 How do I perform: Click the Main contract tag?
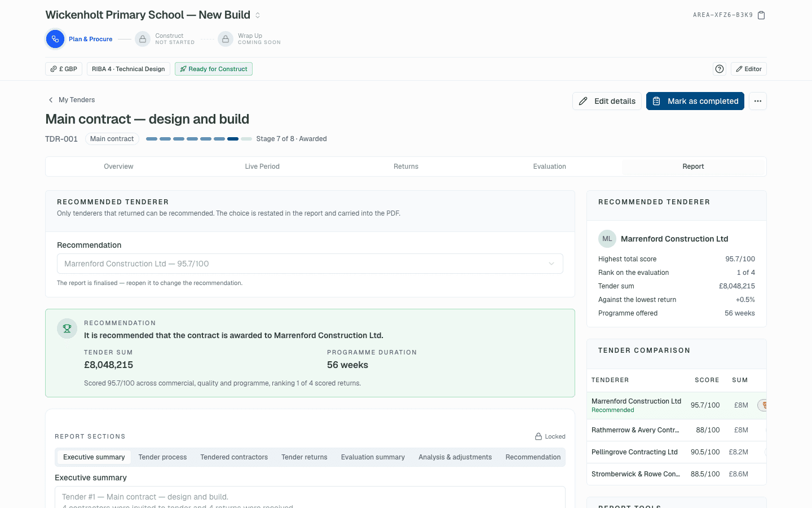[112, 139]
